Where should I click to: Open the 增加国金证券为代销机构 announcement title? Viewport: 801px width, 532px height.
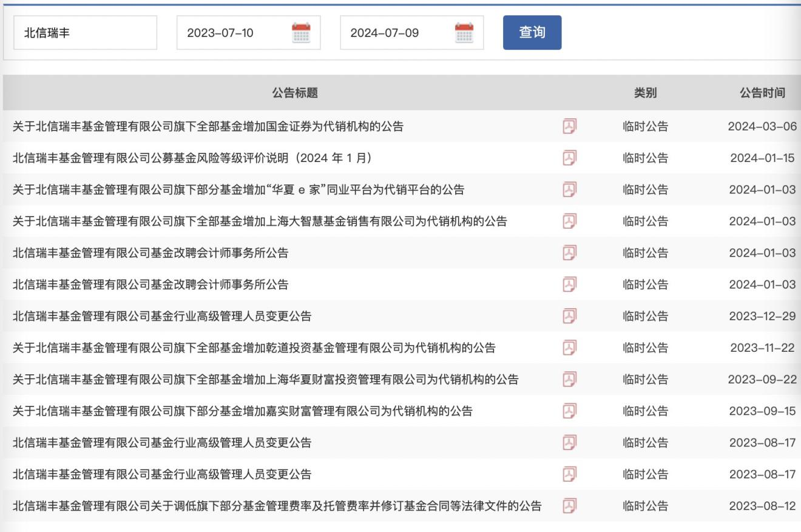click(x=208, y=126)
